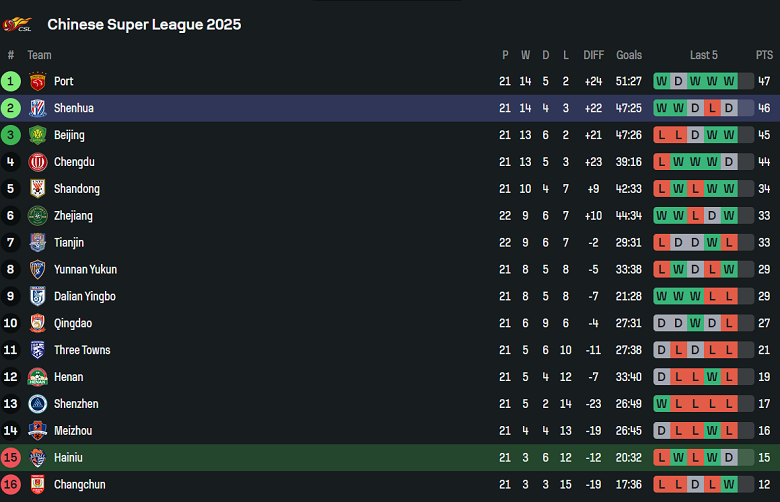The height and width of the screenshot is (502, 780).
Task: Open the Yunnan Yukun team link
Action: 85,270
